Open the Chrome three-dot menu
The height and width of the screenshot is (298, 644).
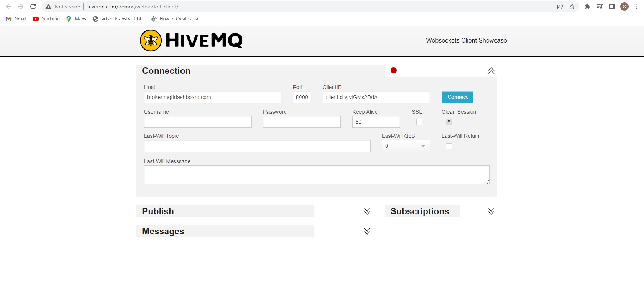tap(637, 7)
